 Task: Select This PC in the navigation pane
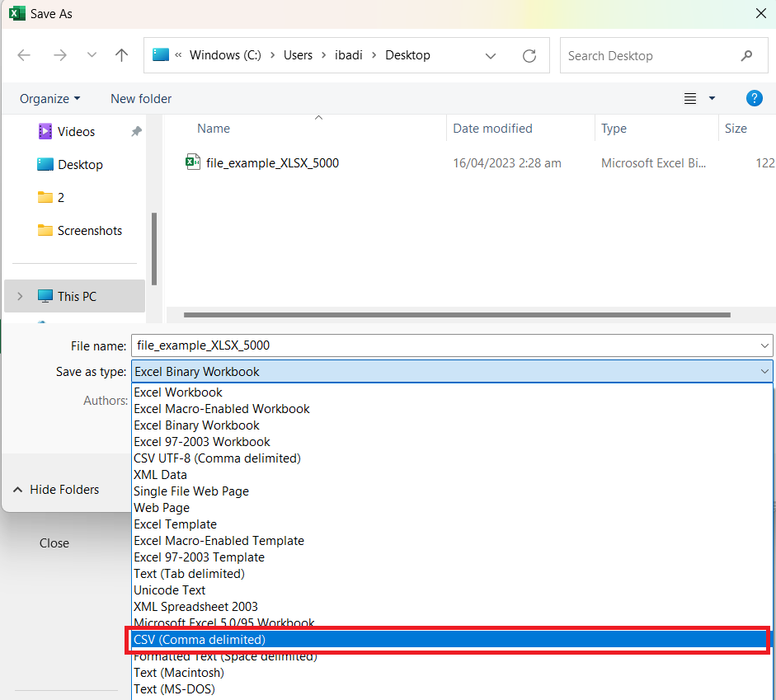tap(74, 296)
